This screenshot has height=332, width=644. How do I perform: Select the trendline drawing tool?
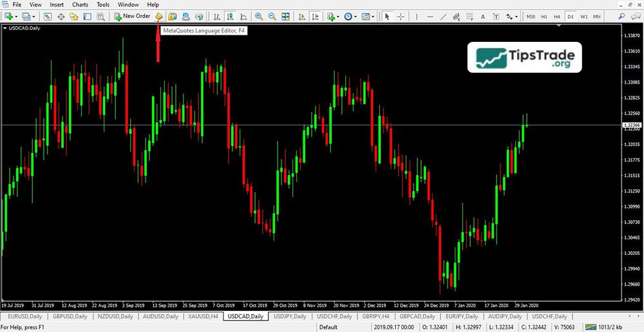443,16
